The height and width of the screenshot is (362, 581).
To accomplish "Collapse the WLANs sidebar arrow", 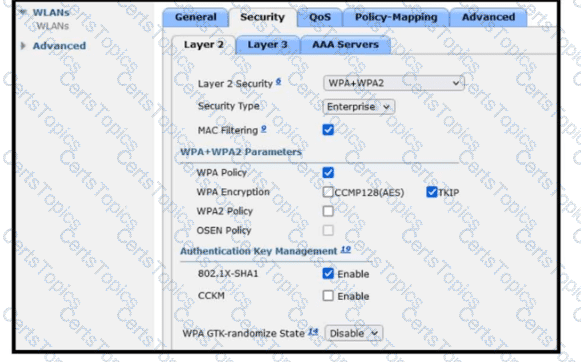I will tap(23, 12).
